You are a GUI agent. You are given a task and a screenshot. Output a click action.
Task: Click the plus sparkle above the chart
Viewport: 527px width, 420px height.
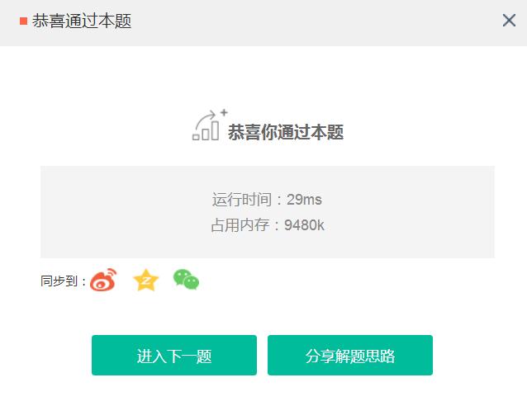click(x=224, y=112)
